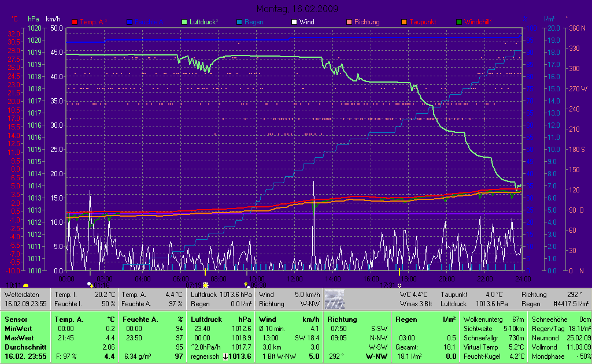The width and height of the screenshot is (592, 364).
Task: Click the Wetterdaten date panel
Action: click(25, 299)
